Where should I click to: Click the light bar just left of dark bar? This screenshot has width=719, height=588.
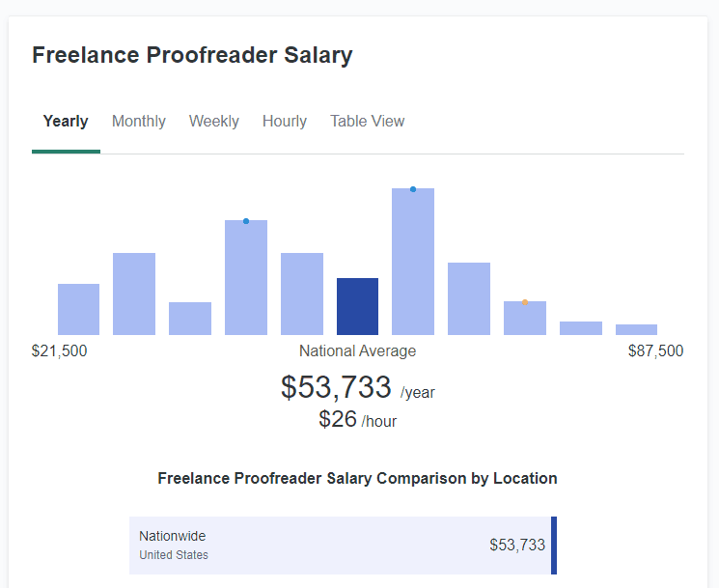pos(302,294)
